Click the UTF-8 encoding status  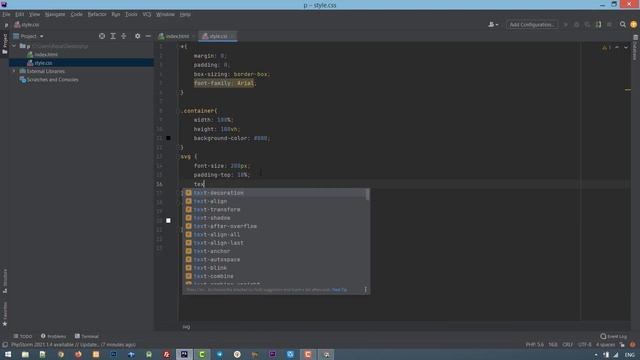584,345
